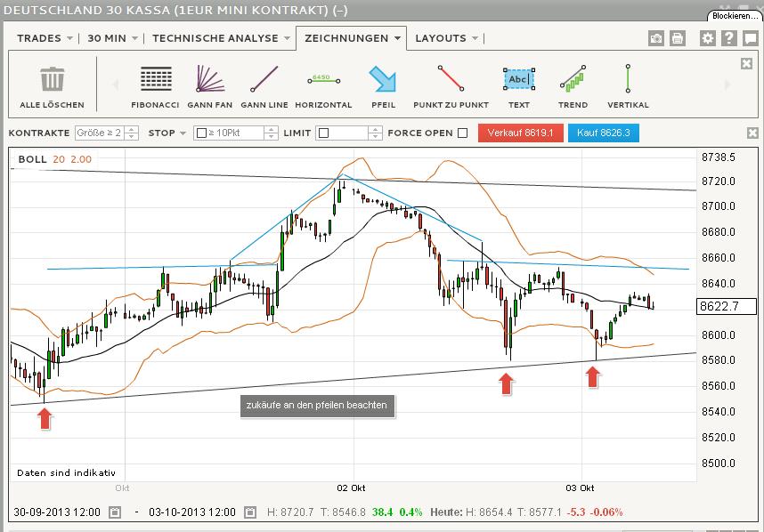Choose the Trend drawing tool
Screen dimensions: 764x532
point(573,86)
